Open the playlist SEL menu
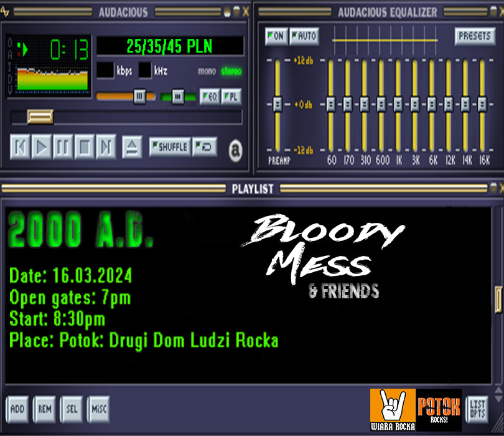 (72, 409)
